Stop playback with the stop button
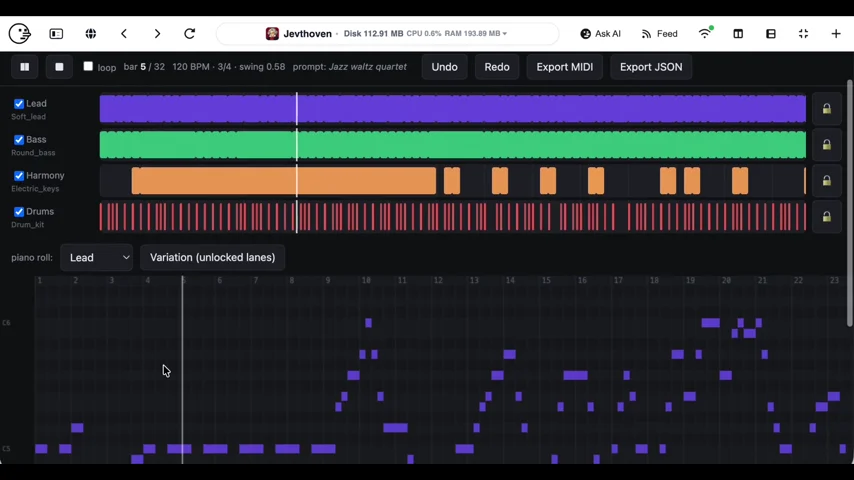Image resolution: width=854 pixels, height=480 pixels. click(59, 67)
